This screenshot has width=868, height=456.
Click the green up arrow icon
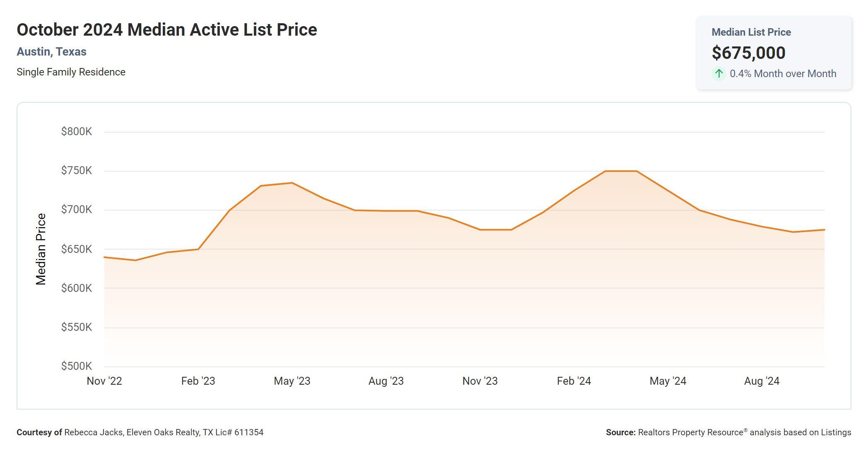tap(719, 74)
